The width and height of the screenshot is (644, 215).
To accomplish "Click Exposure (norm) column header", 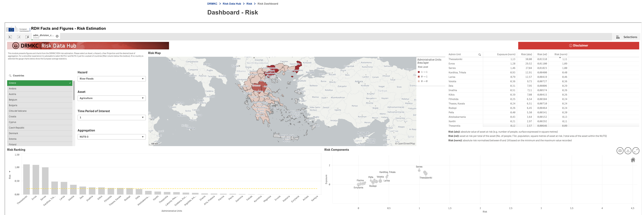I will click(x=506, y=54).
